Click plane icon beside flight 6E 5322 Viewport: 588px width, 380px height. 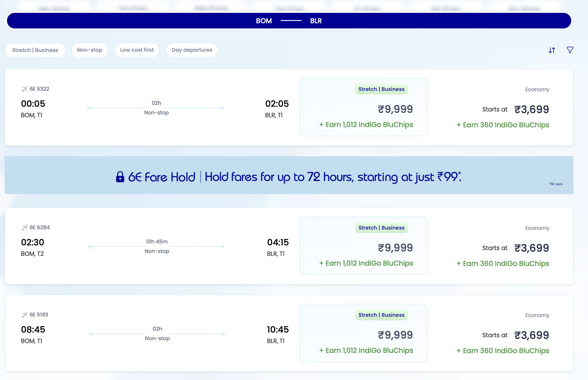click(24, 89)
